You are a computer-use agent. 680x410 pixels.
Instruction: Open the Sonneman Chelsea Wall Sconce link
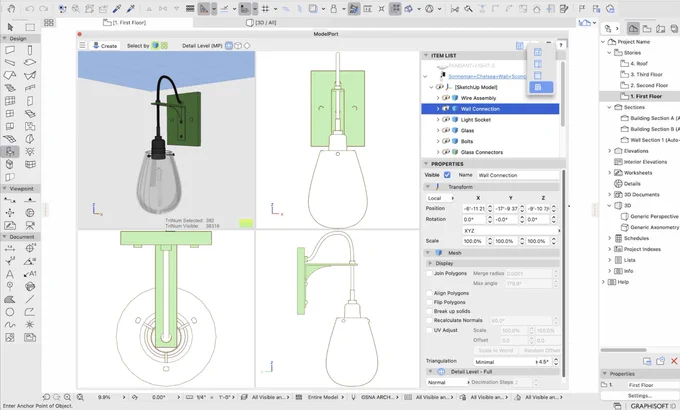[487, 76]
